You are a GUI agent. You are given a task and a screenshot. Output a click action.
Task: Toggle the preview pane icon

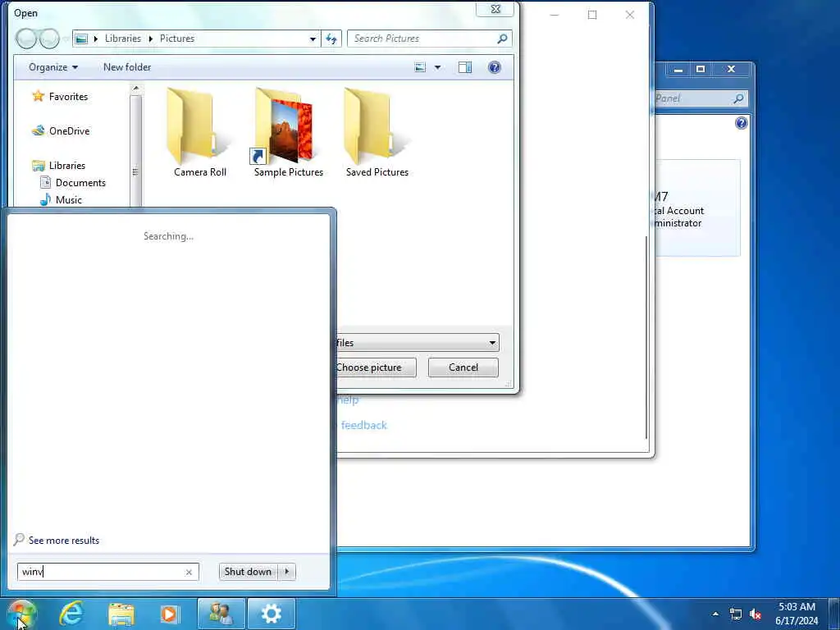point(465,67)
